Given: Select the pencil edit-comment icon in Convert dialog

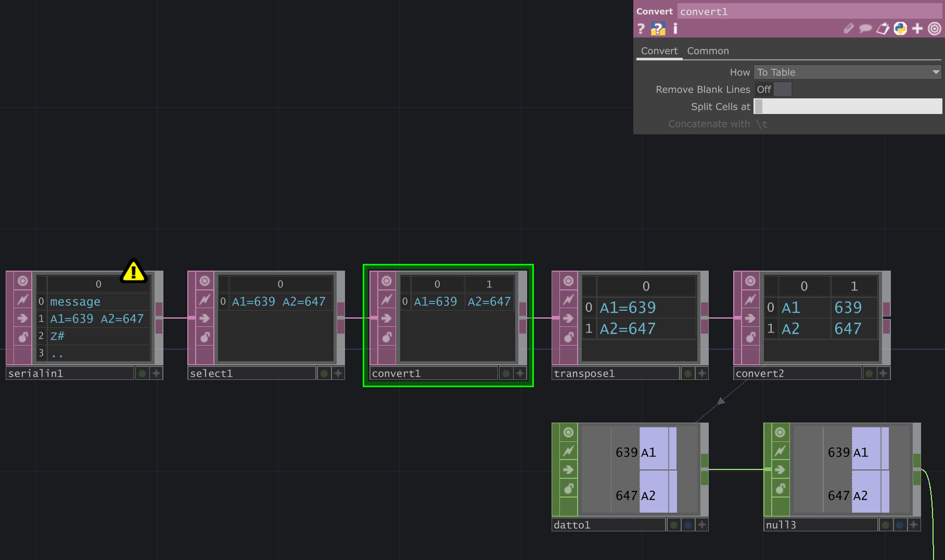Looking at the screenshot, I should pos(848,29).
